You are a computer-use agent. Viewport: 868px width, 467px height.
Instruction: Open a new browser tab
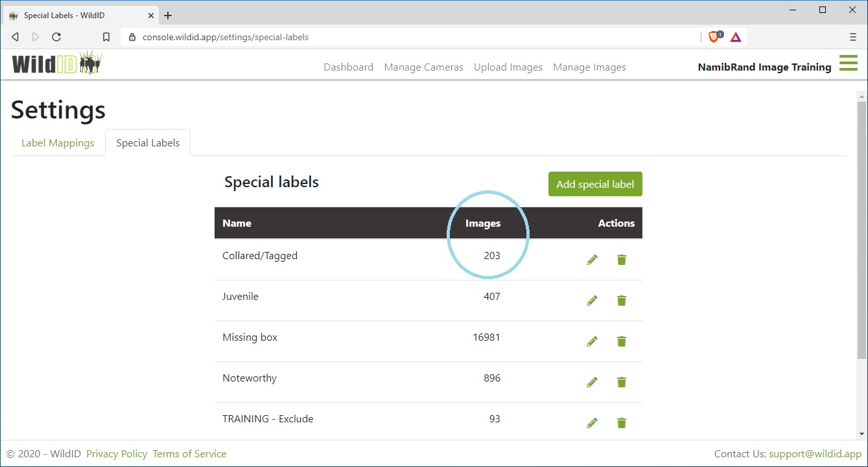click(168, 16)
